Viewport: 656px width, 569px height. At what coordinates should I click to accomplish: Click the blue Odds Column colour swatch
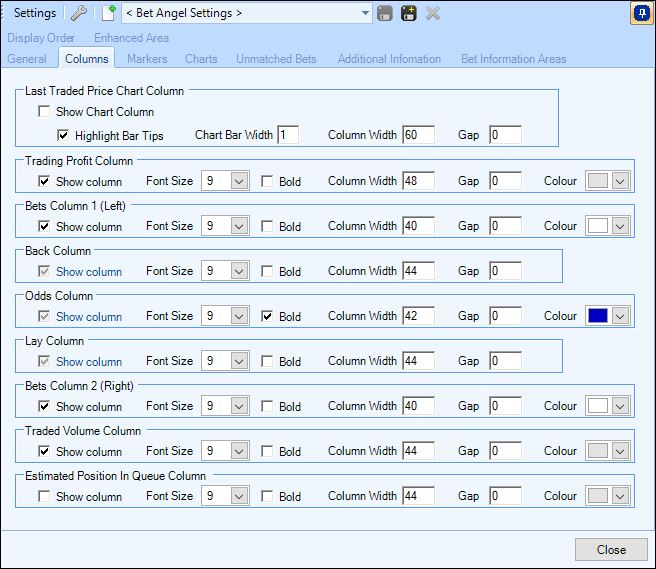point(597,316)
